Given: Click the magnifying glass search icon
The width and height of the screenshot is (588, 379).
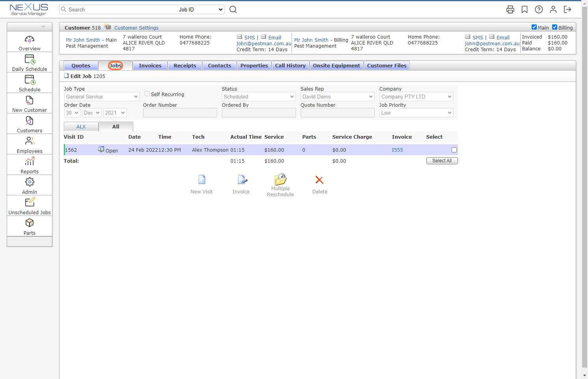Looking at the screenshot, I should pos(233,9).
